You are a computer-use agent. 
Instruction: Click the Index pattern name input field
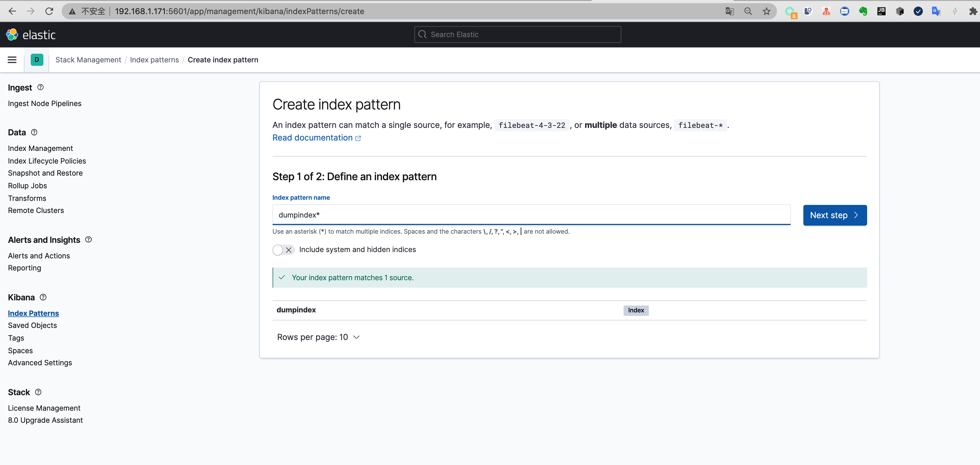(531, 215)
